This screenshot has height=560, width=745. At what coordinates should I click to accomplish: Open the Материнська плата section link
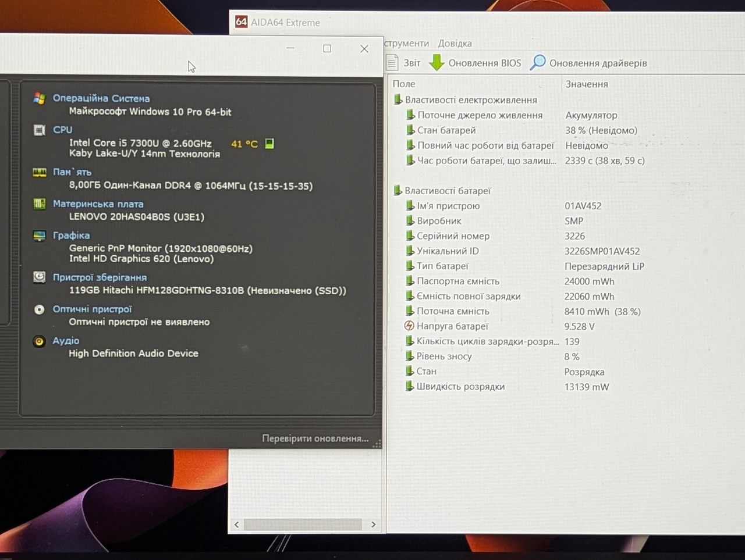click(x=98, y=204)
